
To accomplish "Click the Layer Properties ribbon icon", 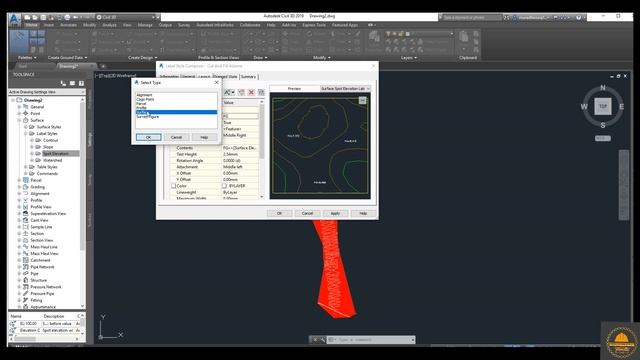I will [374, 39].
